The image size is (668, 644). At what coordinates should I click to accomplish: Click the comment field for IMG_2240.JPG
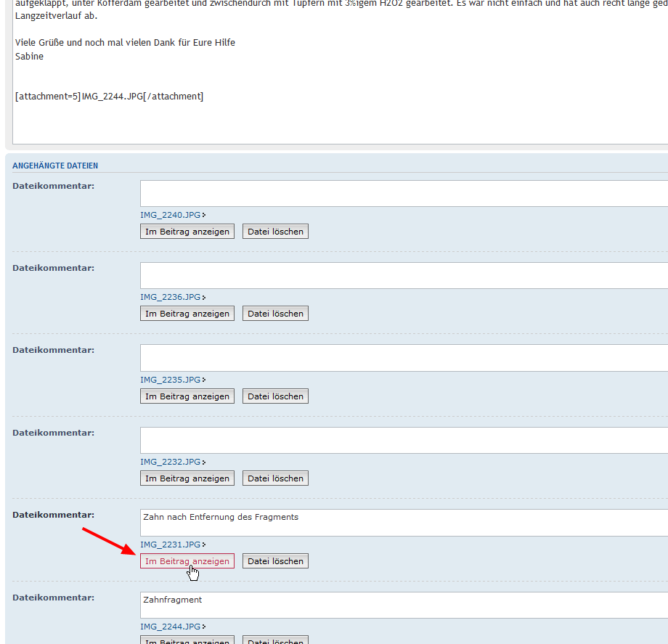[x=403, y=194]
